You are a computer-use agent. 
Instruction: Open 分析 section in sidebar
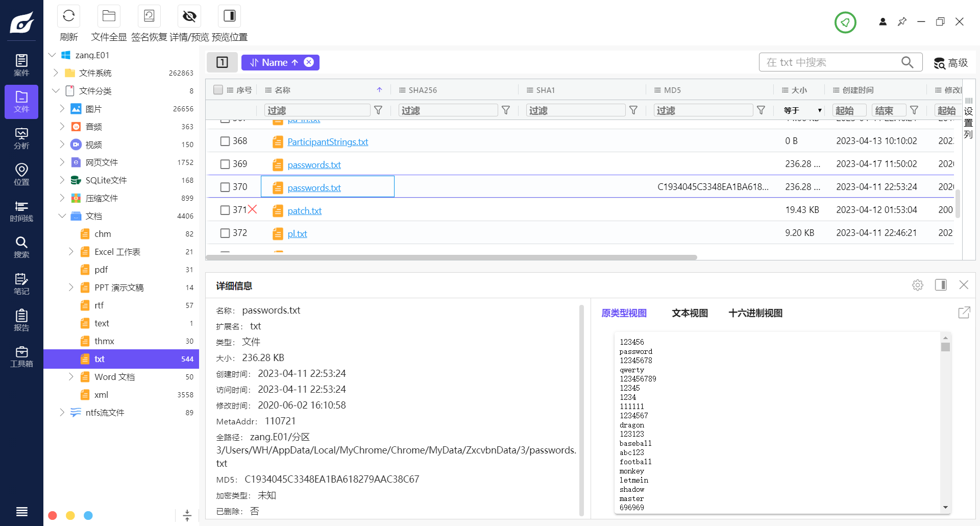pyautogui.click(x=21, y=138)
